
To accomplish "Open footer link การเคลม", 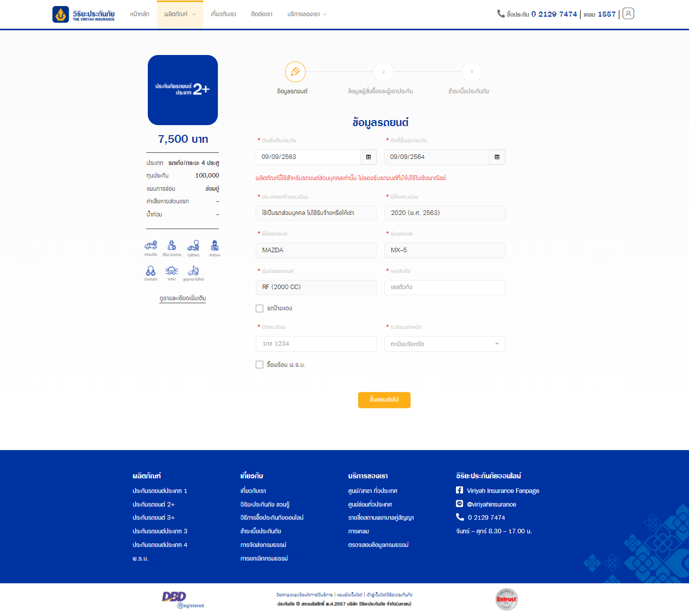I will [x=359, y=531].
